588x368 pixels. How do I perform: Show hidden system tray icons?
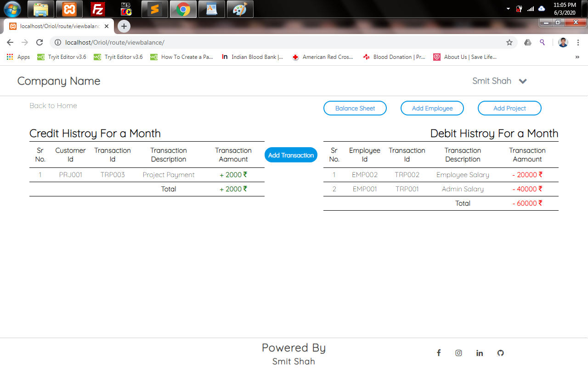pyautogui.click(x=508, y=9)
